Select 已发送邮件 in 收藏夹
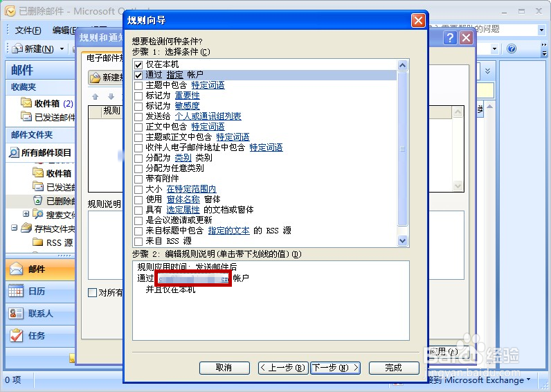The width and height of the screenshot is (551, 392). 48,117
